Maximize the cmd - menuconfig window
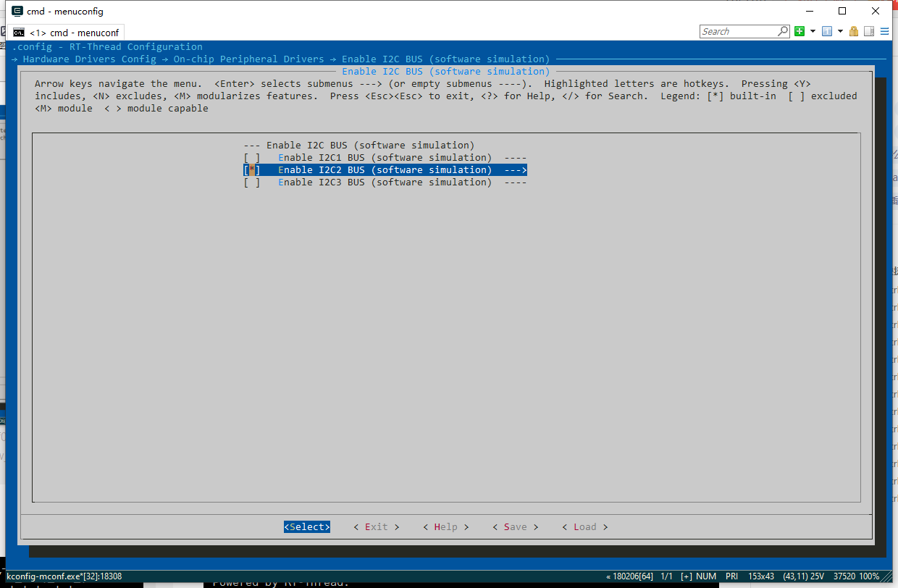 [842, 11]
